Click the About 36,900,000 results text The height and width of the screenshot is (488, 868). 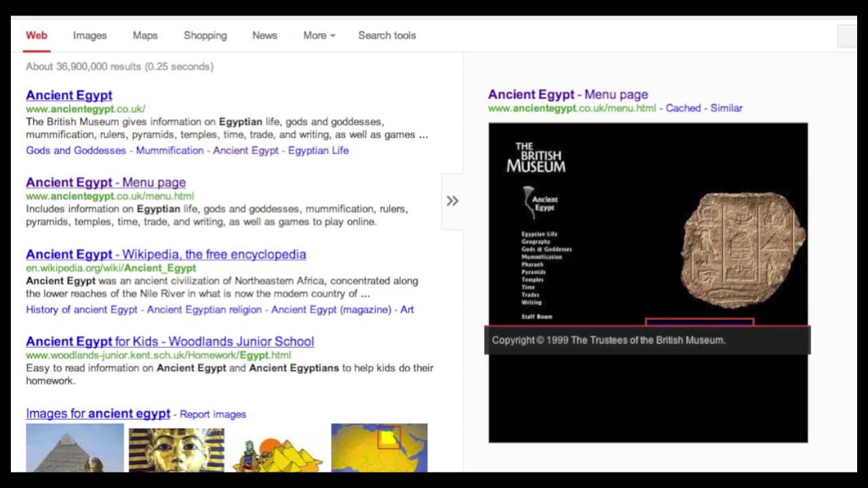point(119,66)
